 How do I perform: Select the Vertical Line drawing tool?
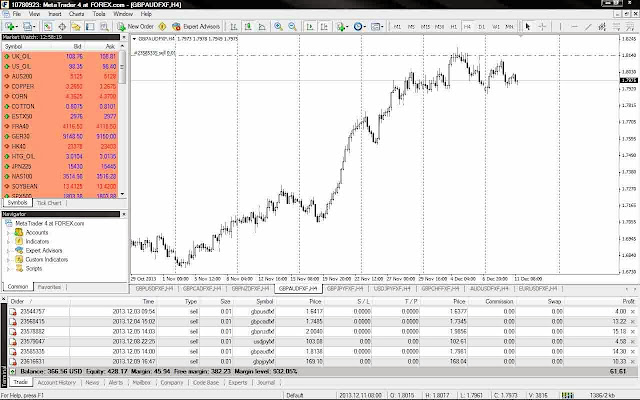560,27
